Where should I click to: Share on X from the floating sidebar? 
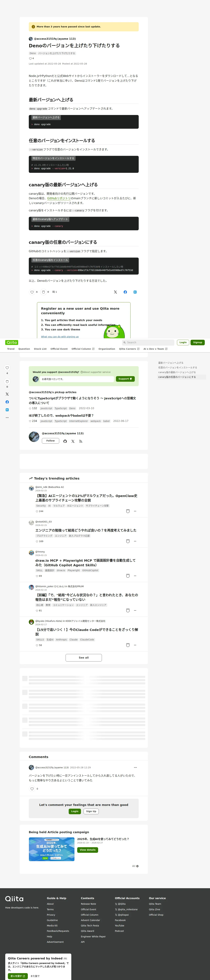[x=7, y=394]
